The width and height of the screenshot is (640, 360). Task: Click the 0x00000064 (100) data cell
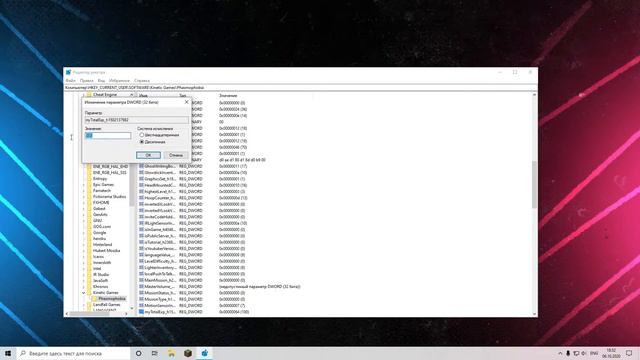[234, 312]
